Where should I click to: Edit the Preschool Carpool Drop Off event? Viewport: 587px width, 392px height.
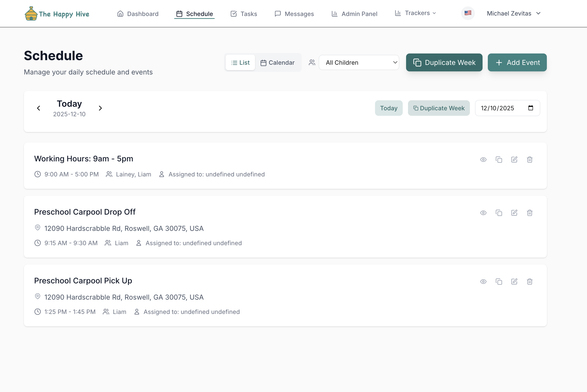pos(514,213)
